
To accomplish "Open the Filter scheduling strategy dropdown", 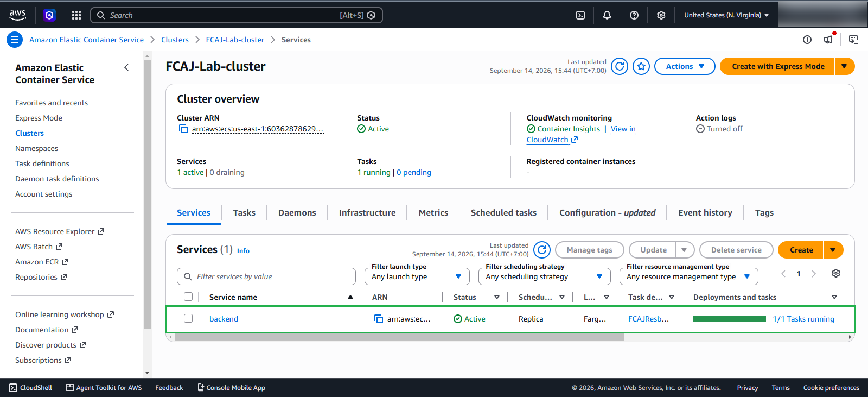I will pos(545,276).
